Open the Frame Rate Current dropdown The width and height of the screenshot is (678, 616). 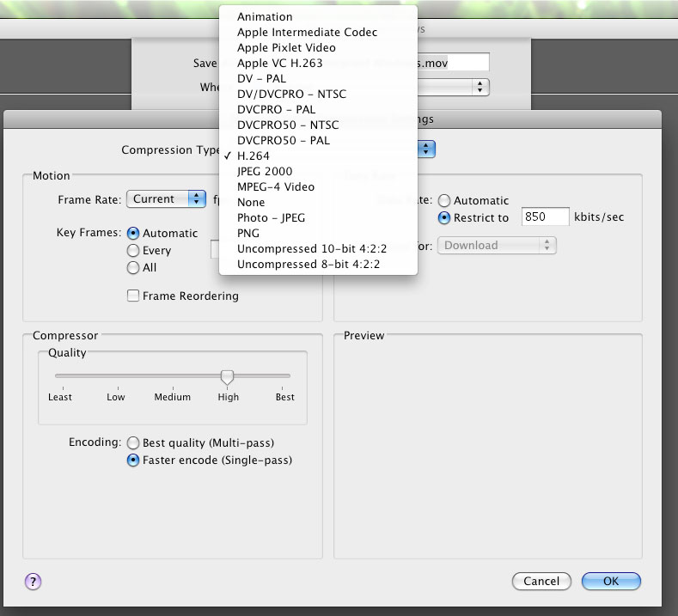(166, 198)
